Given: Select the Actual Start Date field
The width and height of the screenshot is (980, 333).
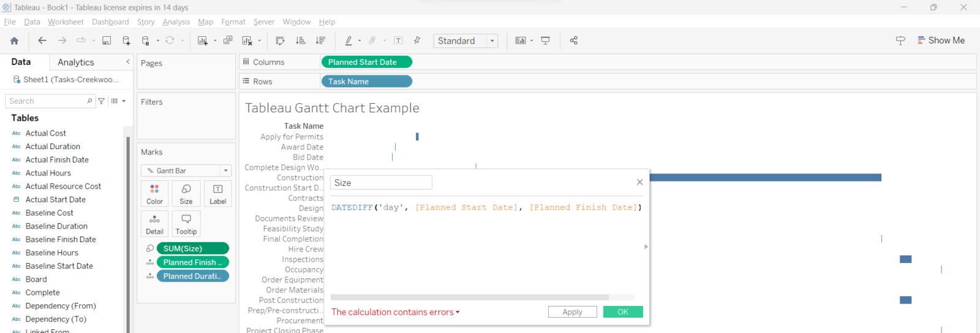Looking at the screenshot, I should click(x=55, y=200).
